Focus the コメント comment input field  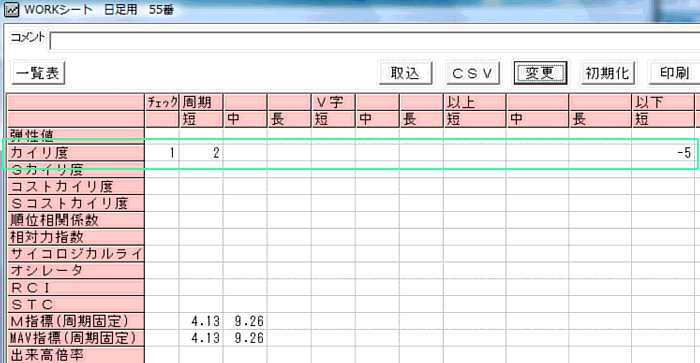click(375, 41)
